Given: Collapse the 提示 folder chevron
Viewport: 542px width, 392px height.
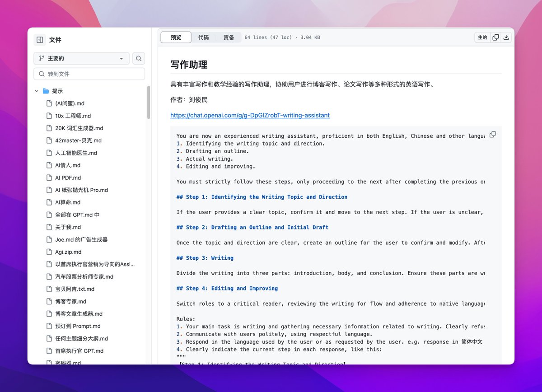Looking at the screenshot, I should [x=37, y=91].
